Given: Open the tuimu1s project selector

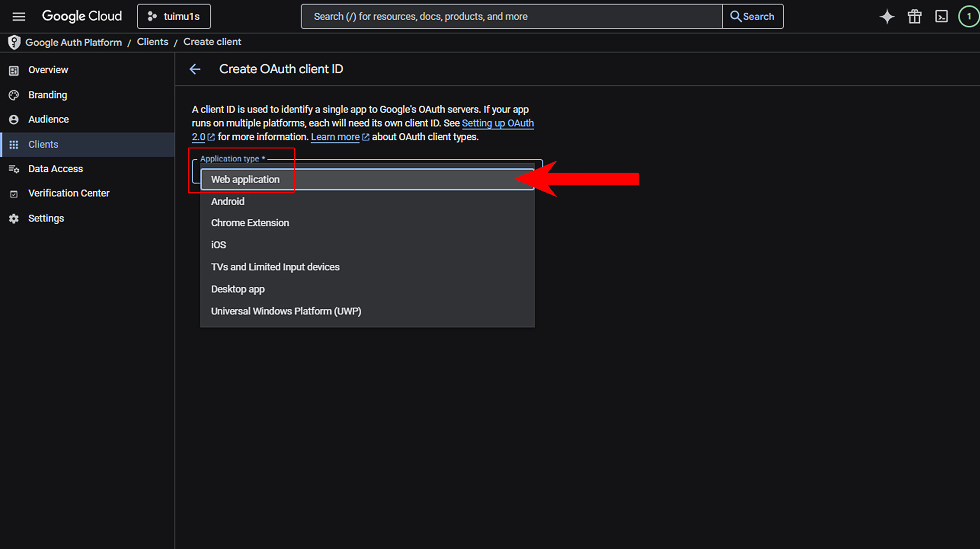Looking at the screenshot, I should pyautogui.click(x=174, y=16).
